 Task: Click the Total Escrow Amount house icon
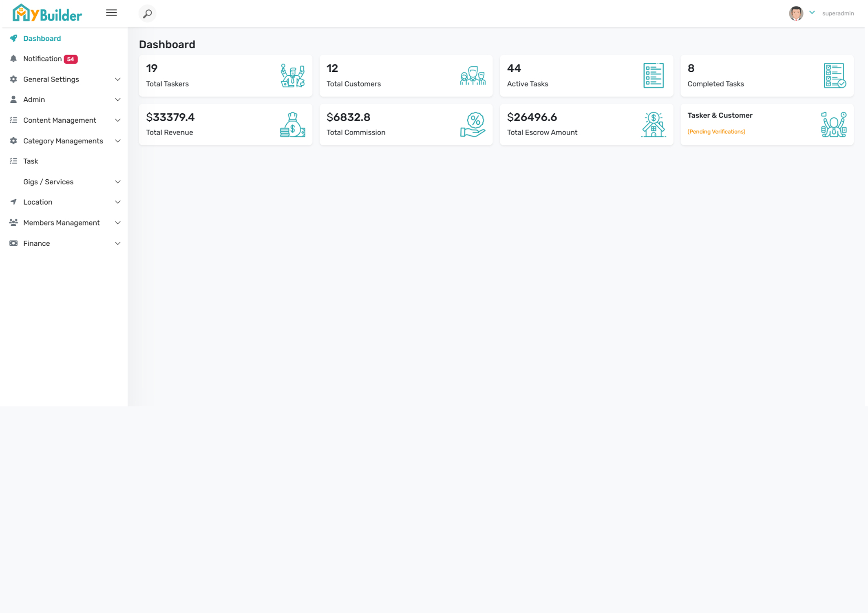pos(653,125)
